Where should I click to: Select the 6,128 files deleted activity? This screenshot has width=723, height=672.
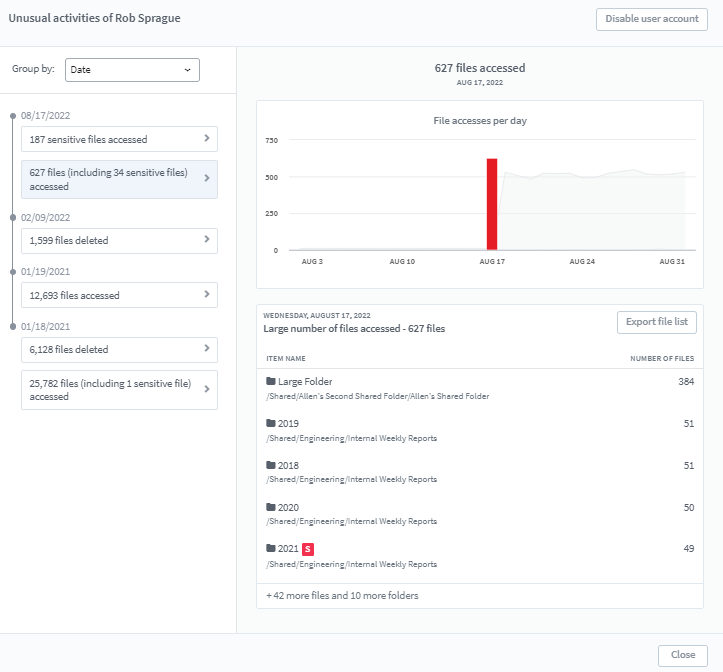coord(118,349)
